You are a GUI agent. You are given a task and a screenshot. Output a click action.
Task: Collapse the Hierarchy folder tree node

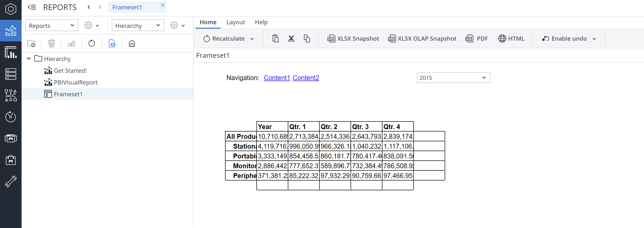point(29,59)
